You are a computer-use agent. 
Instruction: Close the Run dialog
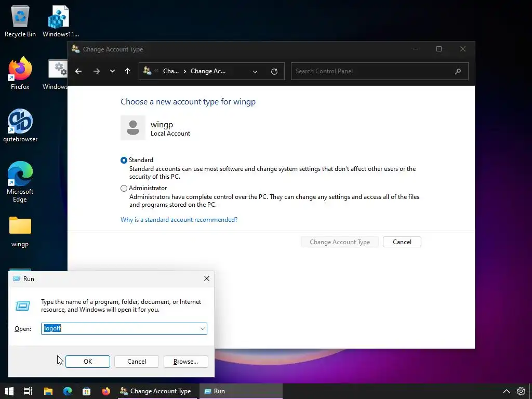[207, 278]
